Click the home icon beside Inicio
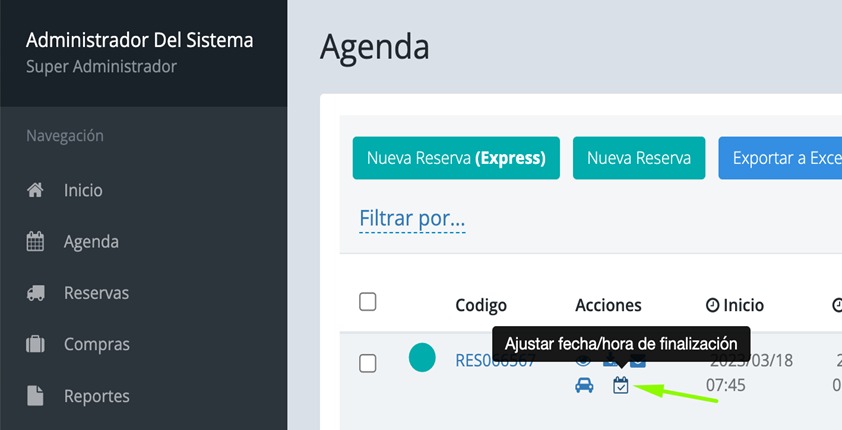Screen dimensions: 842x430 (x=35, y=190)
